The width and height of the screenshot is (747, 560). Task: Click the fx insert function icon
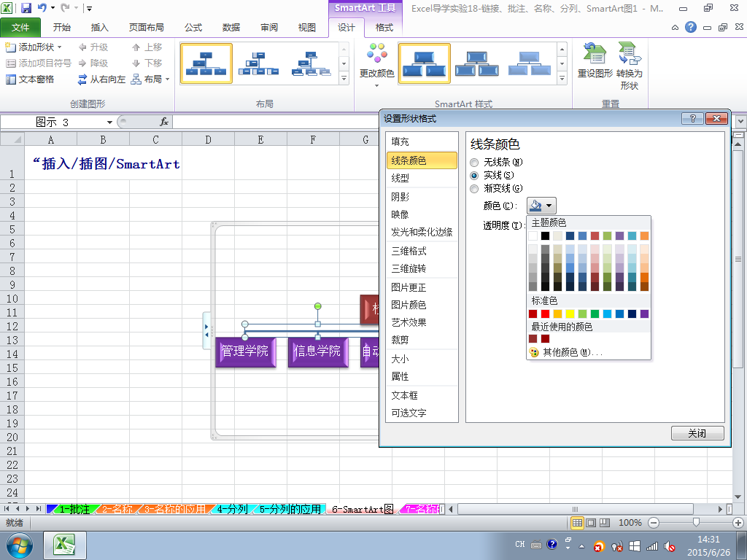coord(164,122)
